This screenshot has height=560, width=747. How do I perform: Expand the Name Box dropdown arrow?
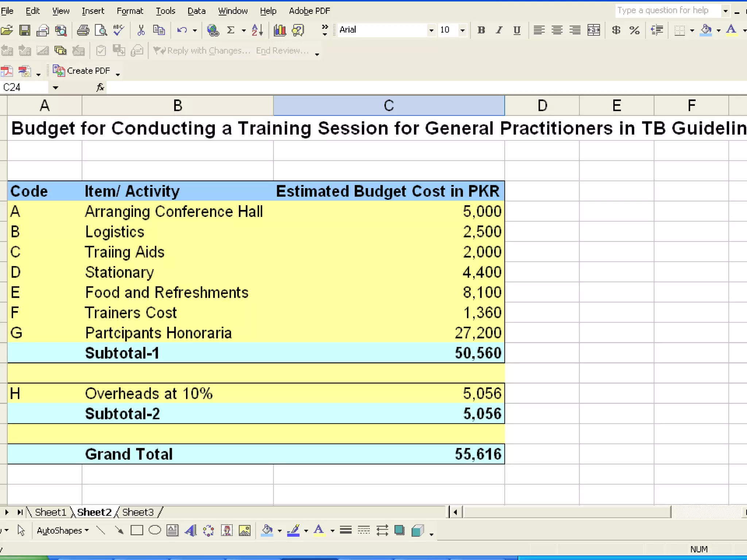[x=55, y=87]
